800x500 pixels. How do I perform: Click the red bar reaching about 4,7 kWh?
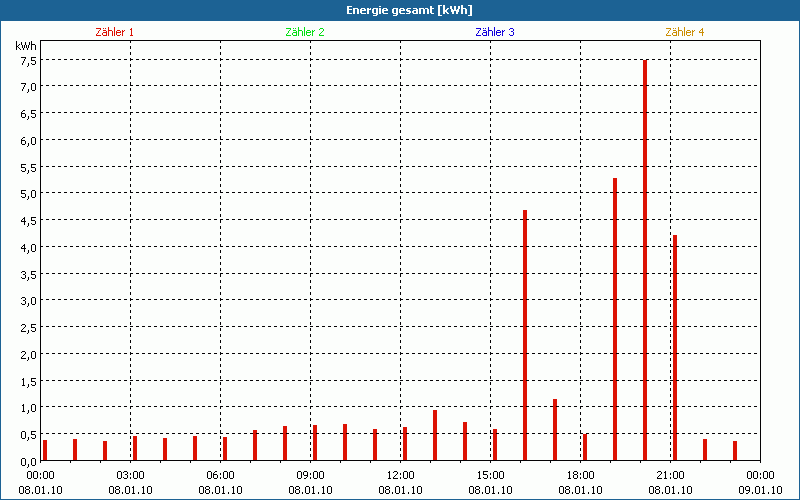[525, 335]
